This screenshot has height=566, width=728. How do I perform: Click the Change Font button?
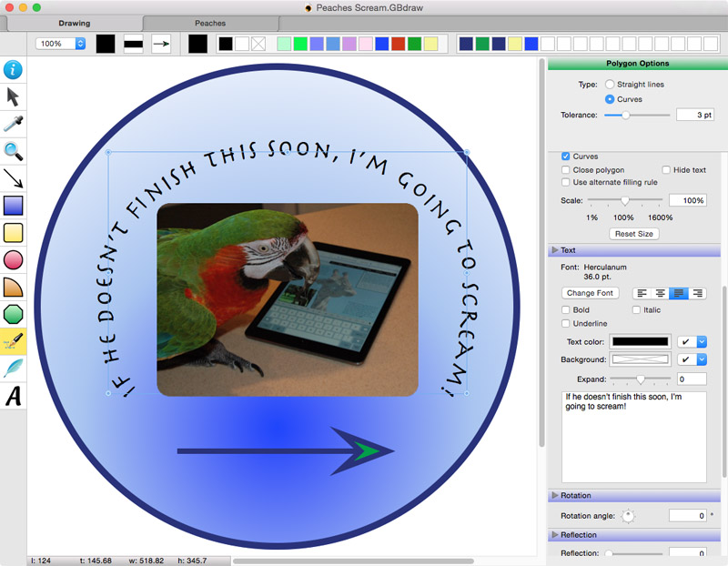(x=590, y=293)
